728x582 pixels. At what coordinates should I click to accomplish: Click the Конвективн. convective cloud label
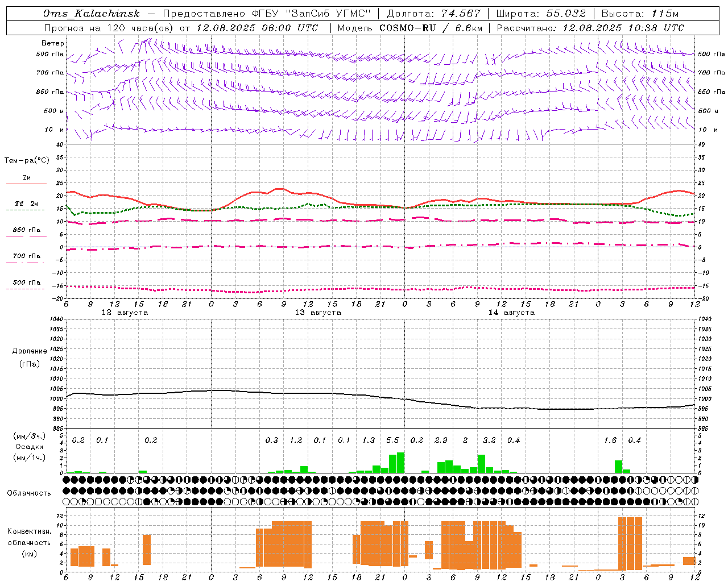pyautogui.click(x=30, y=531)
